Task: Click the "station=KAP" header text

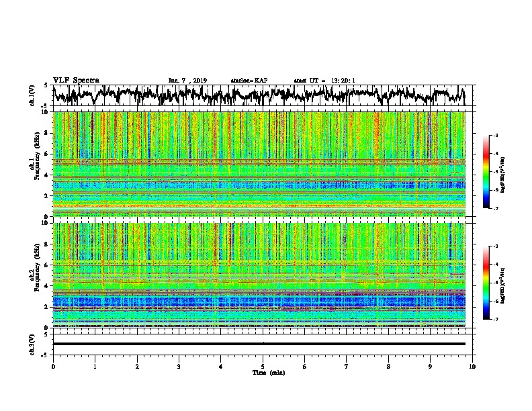Action: (249, 81)
